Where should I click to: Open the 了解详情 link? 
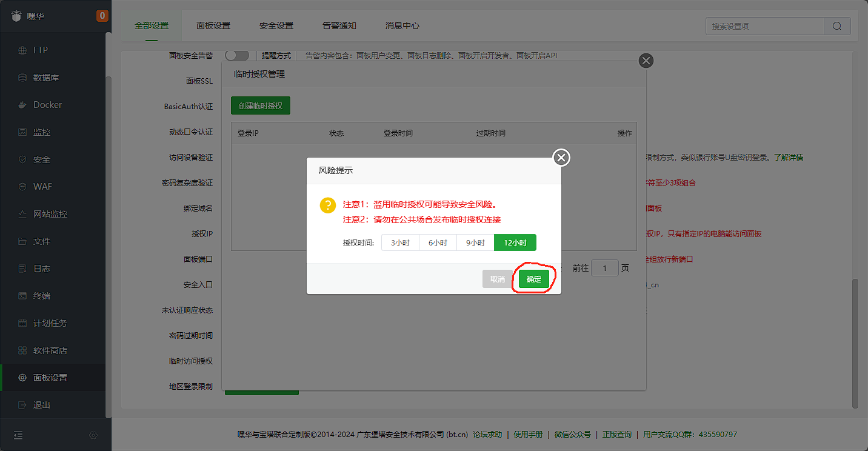click(789, 158)
